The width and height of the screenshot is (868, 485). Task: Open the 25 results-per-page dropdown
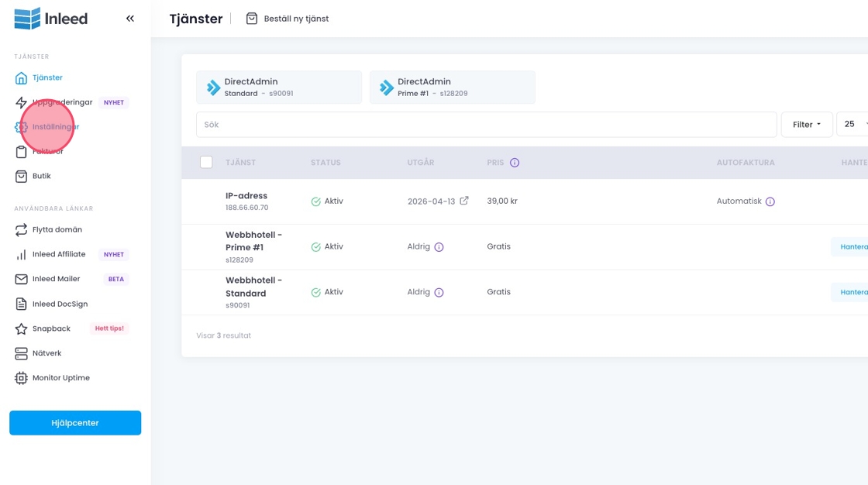853,124
